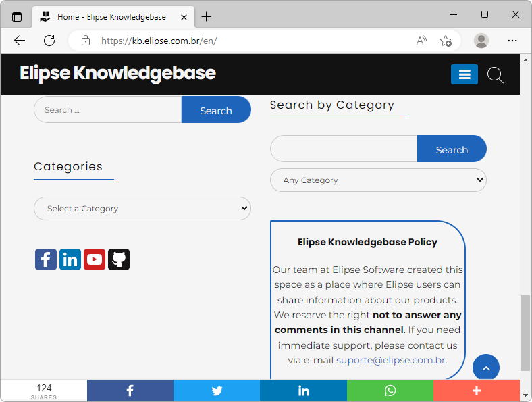
Task: Focus the 'Search ...' text field
Action: point(108,110)
